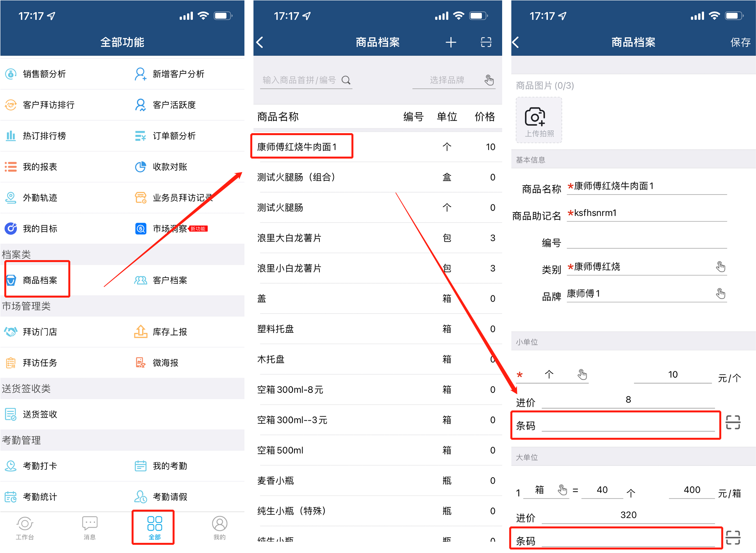The image size is (756, 553).
Task: Open 订单额分析 function
Action: 165,136
